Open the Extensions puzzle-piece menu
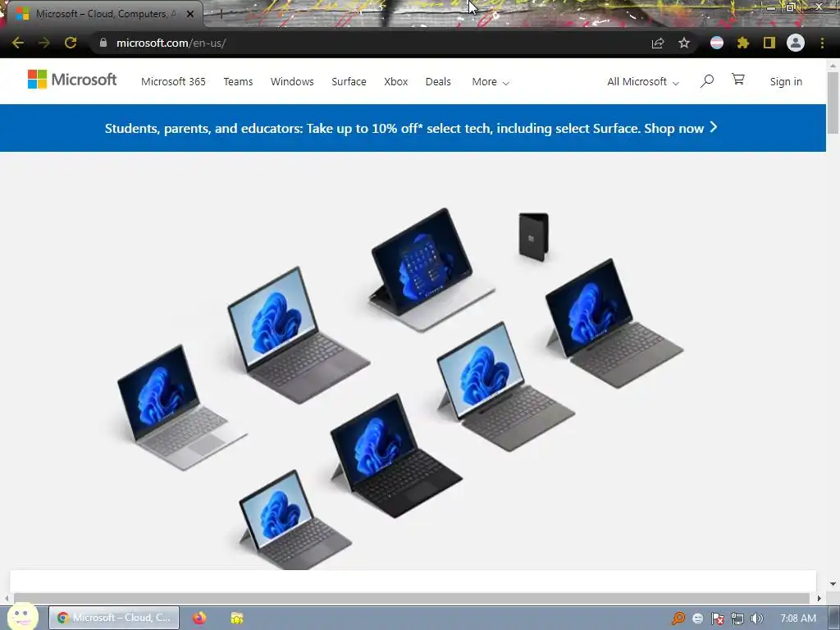Image resolution: width=840 pixels, height=630 pixels. pyautogui.click(x=743, y=43)
